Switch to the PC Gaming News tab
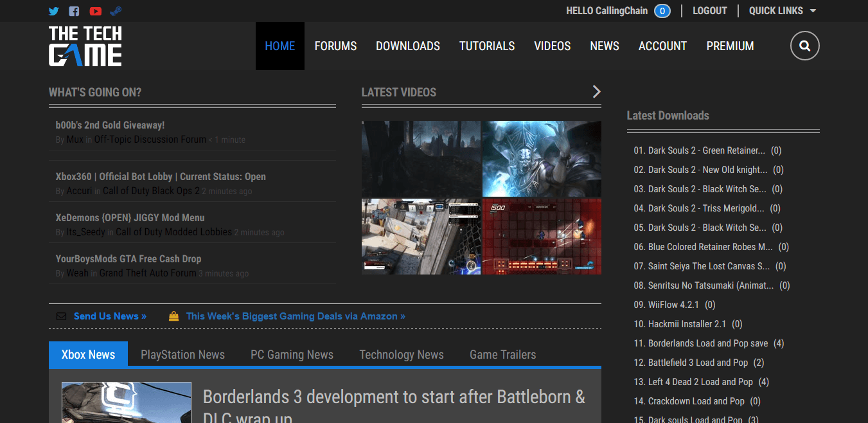Screen dimensions: 868x423 point(292,354)
